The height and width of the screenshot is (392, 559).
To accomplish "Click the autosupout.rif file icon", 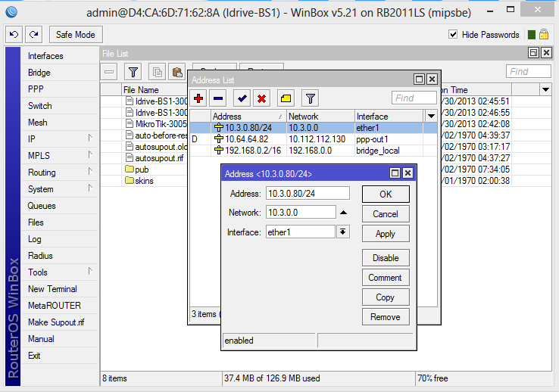I will (x=130, y=157).
